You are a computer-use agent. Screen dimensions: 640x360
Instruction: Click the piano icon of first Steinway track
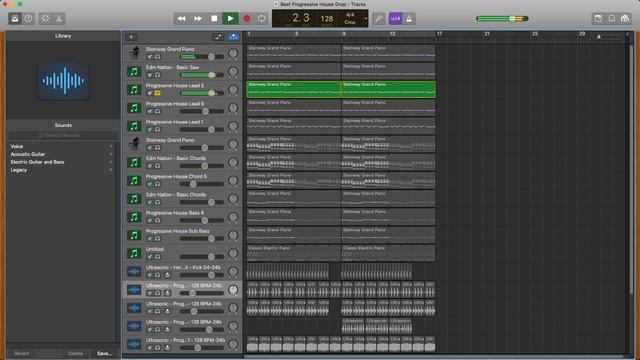coord(134,53)
